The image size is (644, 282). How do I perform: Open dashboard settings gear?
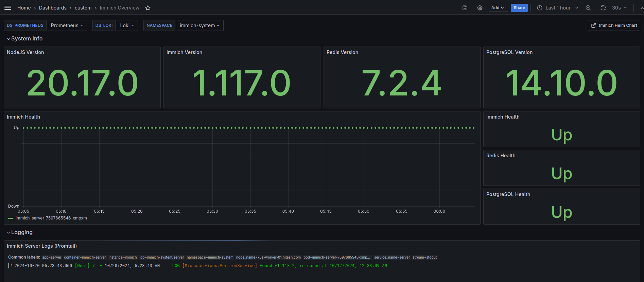tap(480, 8)
